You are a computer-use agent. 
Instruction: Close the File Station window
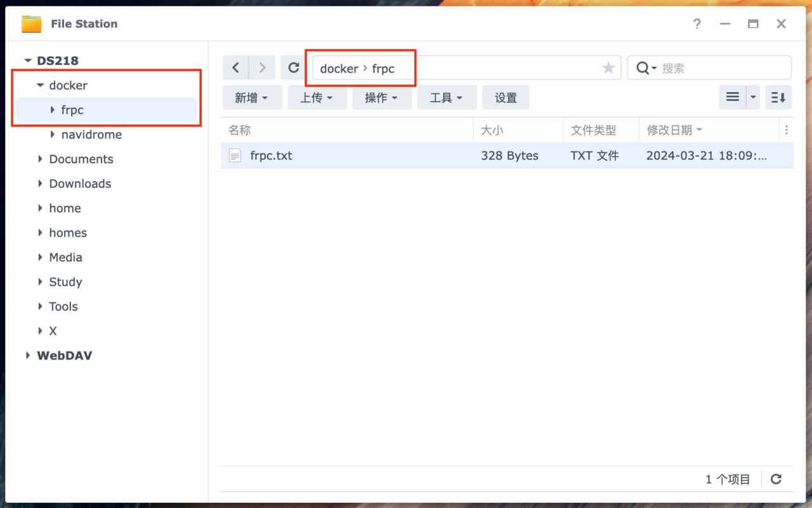781,24
